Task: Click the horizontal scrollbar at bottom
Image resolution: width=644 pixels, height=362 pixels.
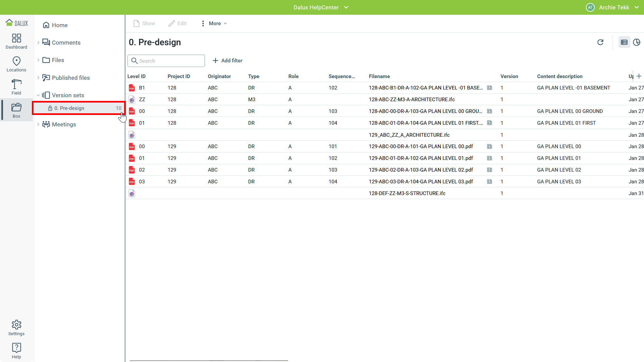Action: click(209, 360)
